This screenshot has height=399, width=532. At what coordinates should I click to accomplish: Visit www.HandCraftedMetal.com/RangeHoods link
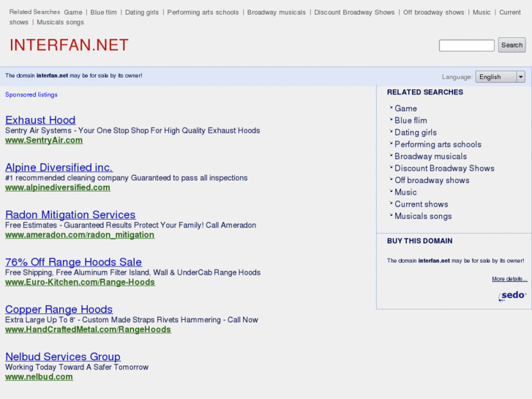[x=88, y=329]
